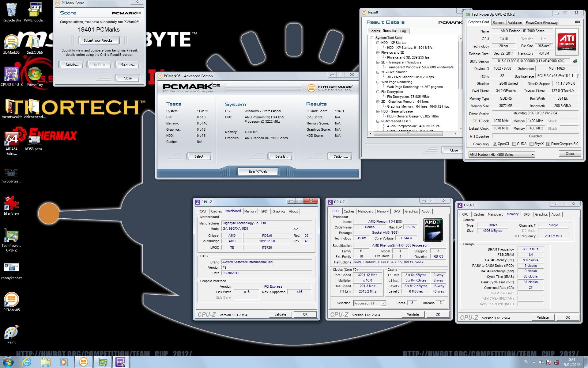The width and height of the screenshot is (588, 368).
Task: Click the GPU Name field in GPU-Z
Action: tap(522, 31)
